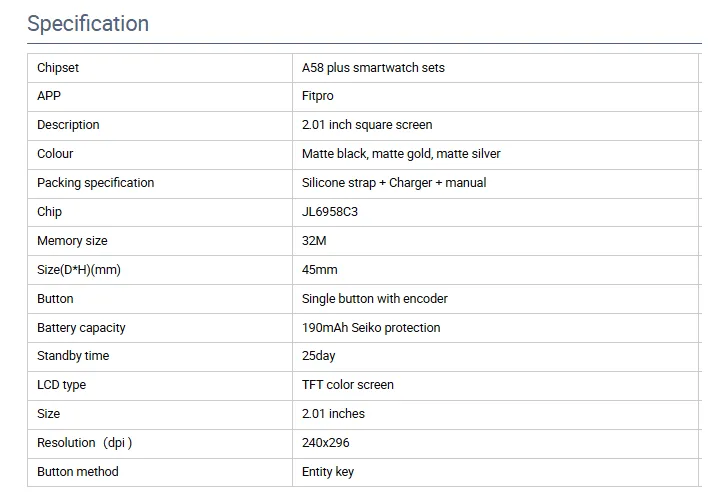Click the JL6958C3 chip value
This screenshot has height=499, width=721.
point(330,212)
